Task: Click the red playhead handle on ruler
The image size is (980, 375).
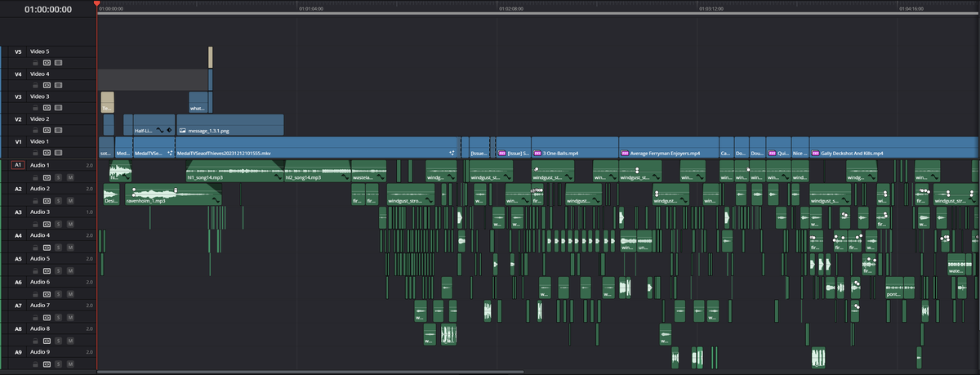Action: [x=96, y=4]
